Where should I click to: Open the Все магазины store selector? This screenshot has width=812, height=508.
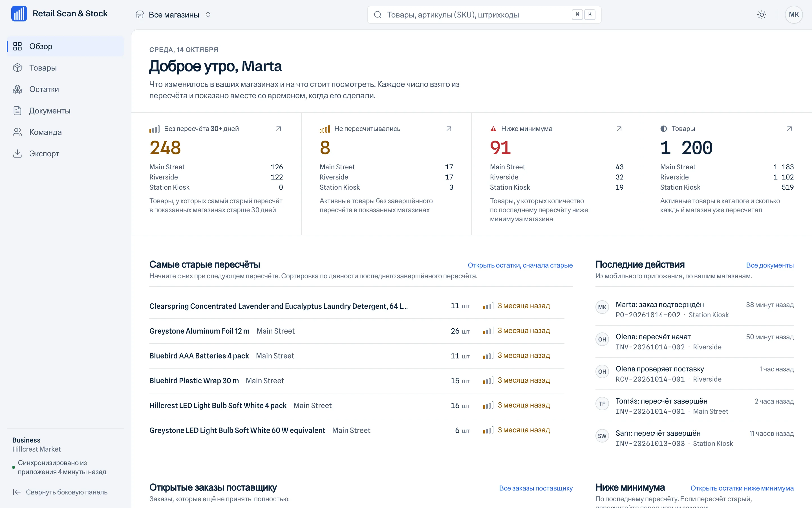(173, 15)
